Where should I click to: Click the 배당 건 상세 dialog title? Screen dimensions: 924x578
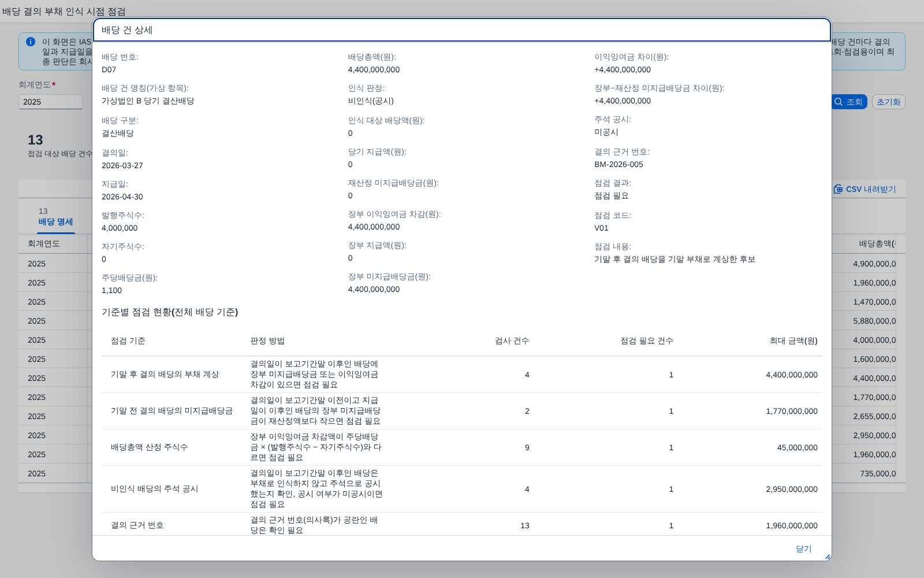(x=127, y=30)
